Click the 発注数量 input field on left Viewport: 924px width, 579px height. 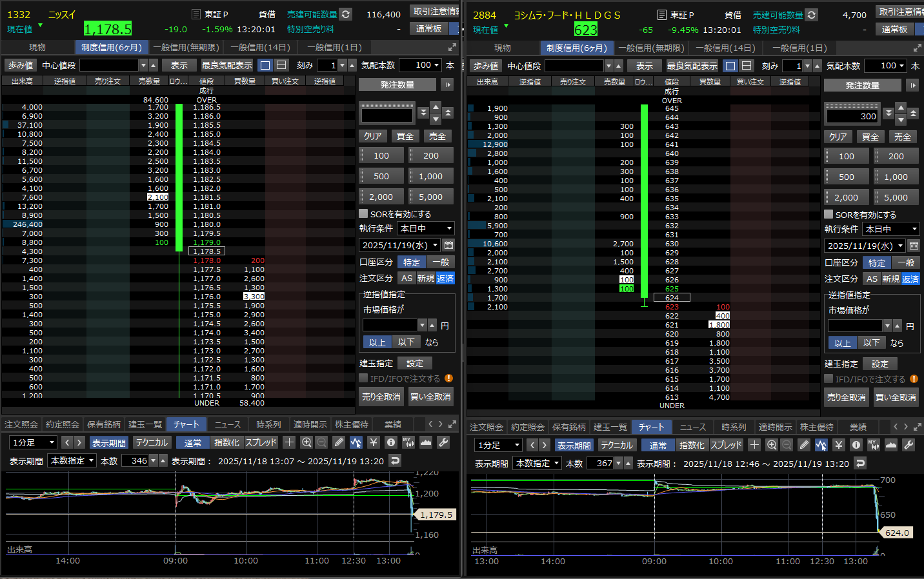click(x=387, y=115)
